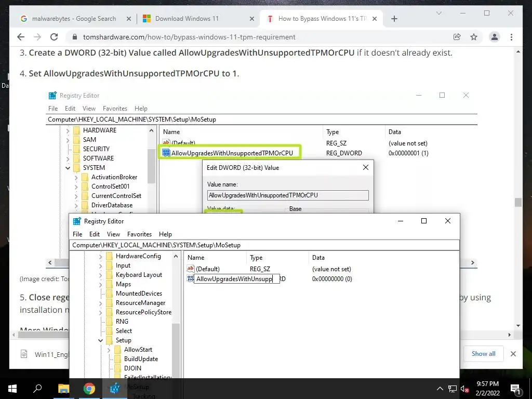Open the Chrome three-dot menu
Image resolution: width=532 pixels, height=399 pixels.
(511, 37)
